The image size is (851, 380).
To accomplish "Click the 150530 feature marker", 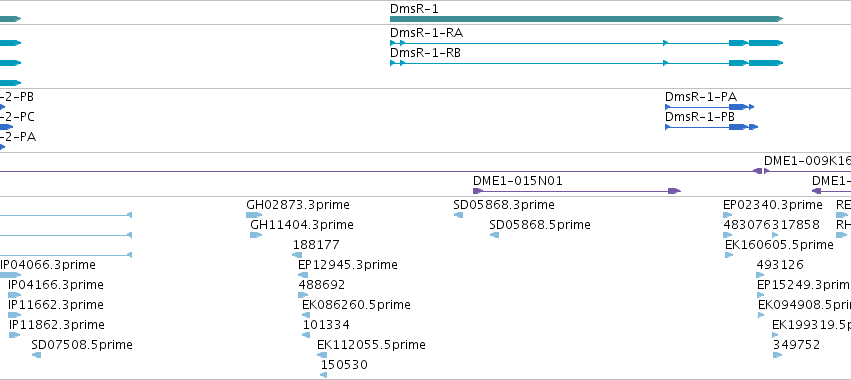I will 323,375.
